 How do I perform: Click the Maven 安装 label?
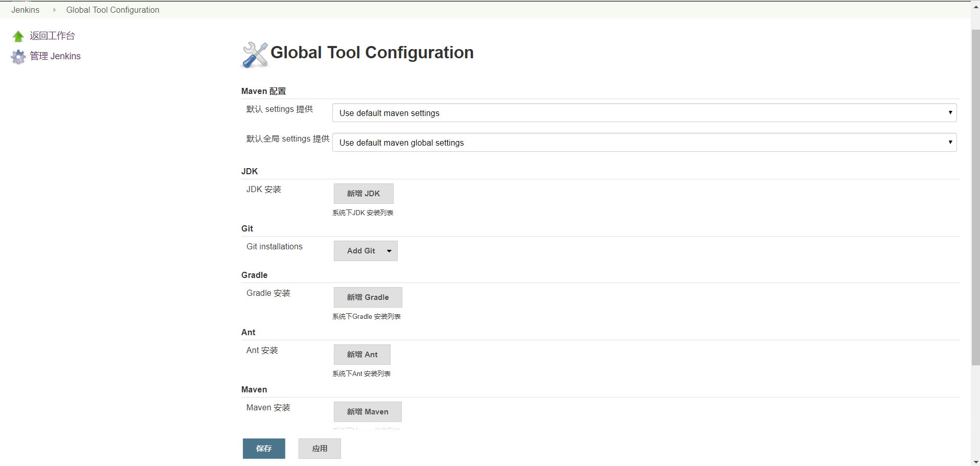pos(268,407)
